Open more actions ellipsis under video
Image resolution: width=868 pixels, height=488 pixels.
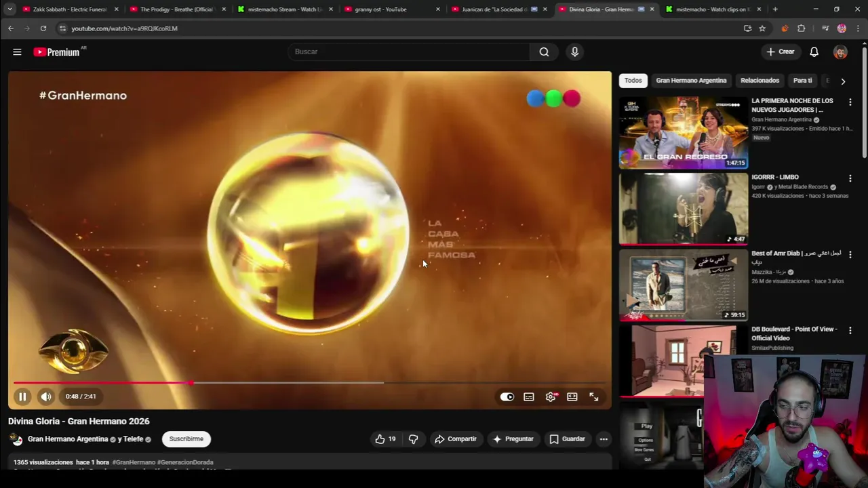604,439
